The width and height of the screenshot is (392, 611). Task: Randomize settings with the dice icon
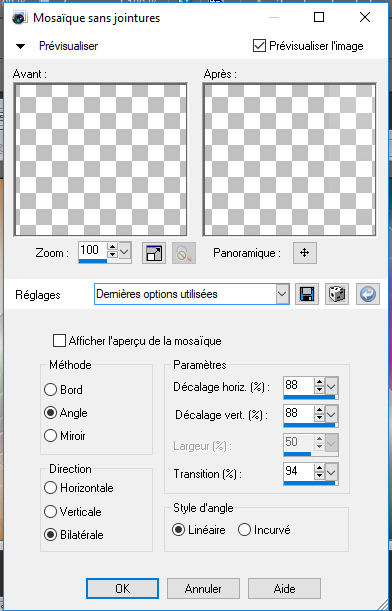click(337, 294)
